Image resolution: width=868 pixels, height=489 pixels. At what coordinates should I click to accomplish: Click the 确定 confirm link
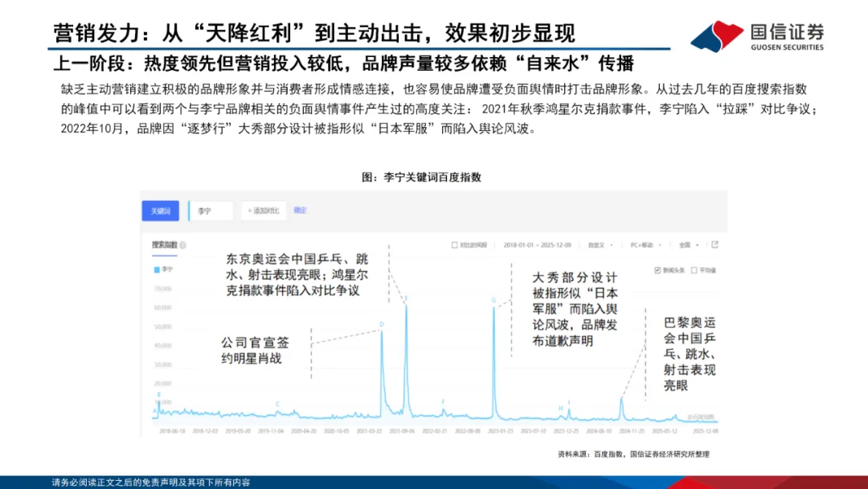300,211
